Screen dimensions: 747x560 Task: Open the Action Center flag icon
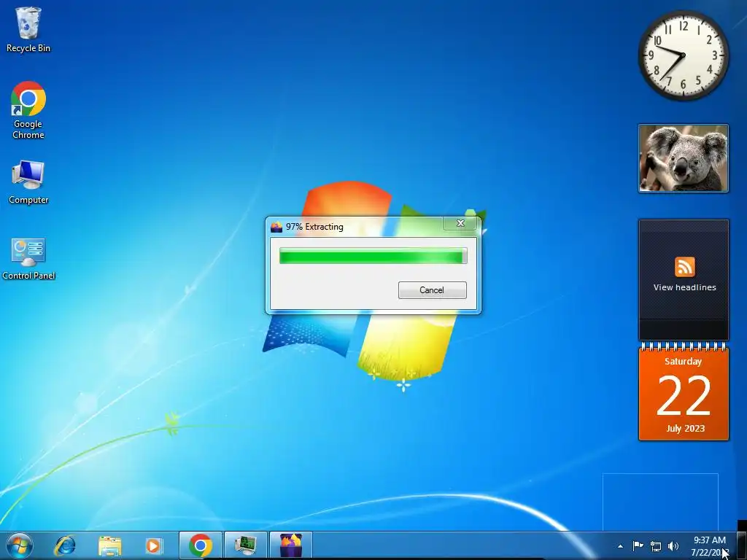click(638, 545)
